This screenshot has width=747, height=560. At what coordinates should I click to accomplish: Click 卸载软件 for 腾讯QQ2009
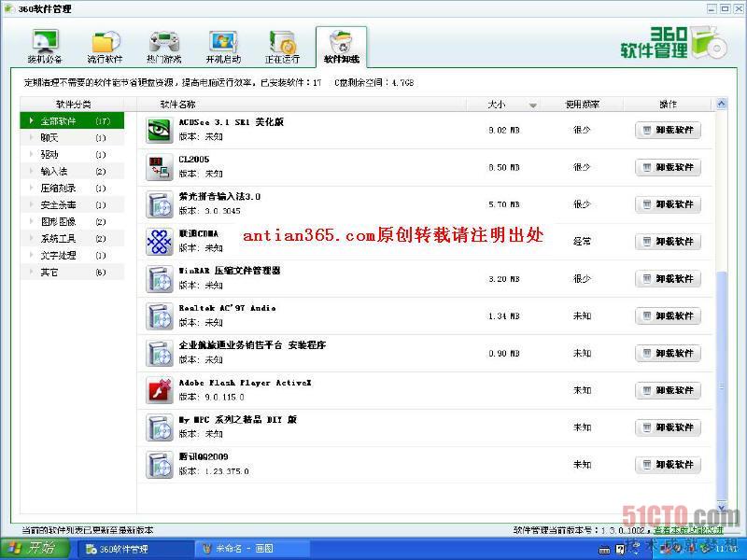[668, 465]
